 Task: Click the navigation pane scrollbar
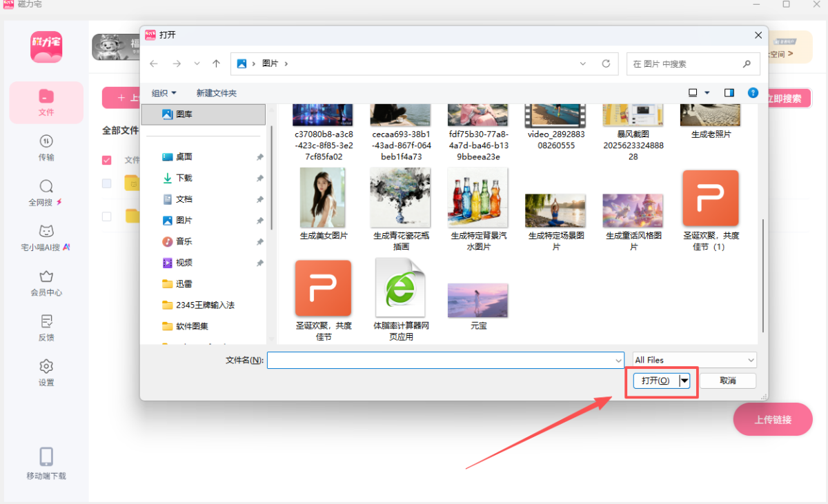(x=272, y=177)
